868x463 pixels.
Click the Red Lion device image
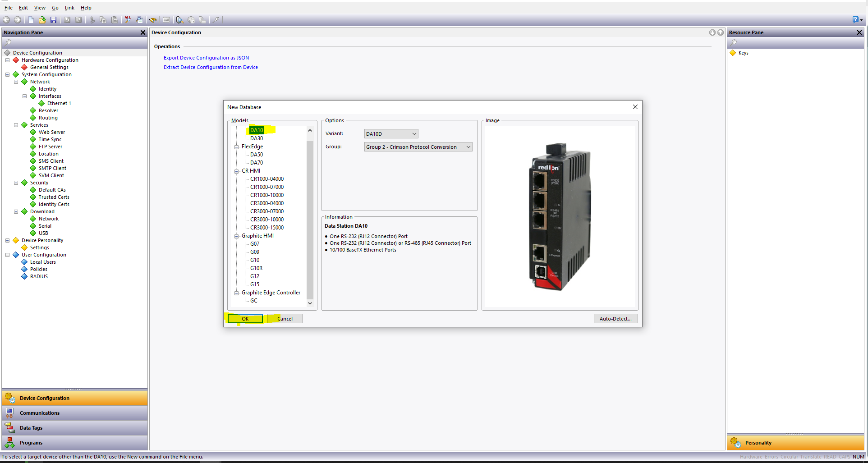[x=560, y=217]
